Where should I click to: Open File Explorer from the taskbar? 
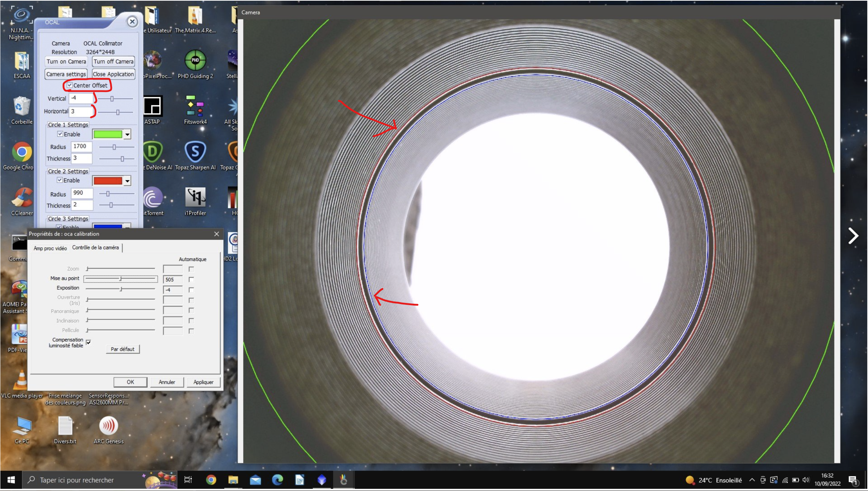click(233, 480)
